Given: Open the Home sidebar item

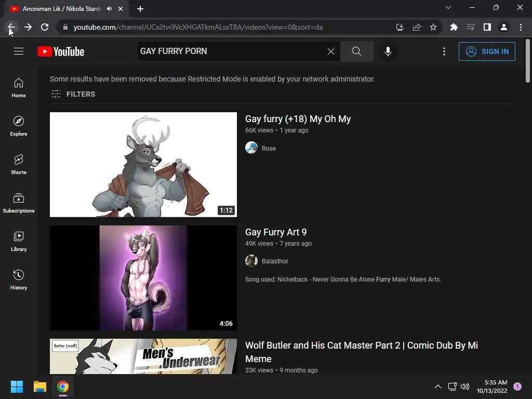Looking at the screenshot, I should pos(19,88).
